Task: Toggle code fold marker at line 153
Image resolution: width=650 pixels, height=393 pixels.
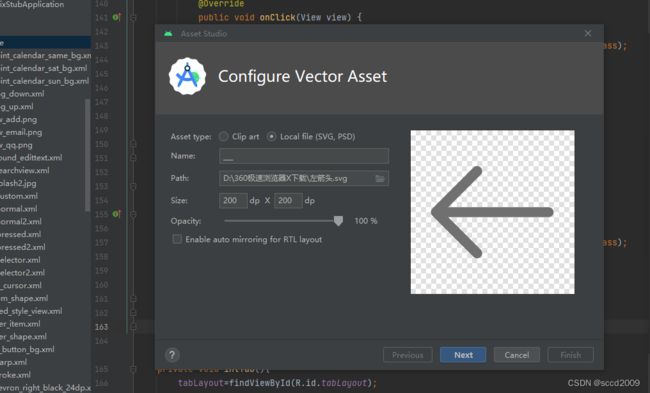Action: (133, 186)
